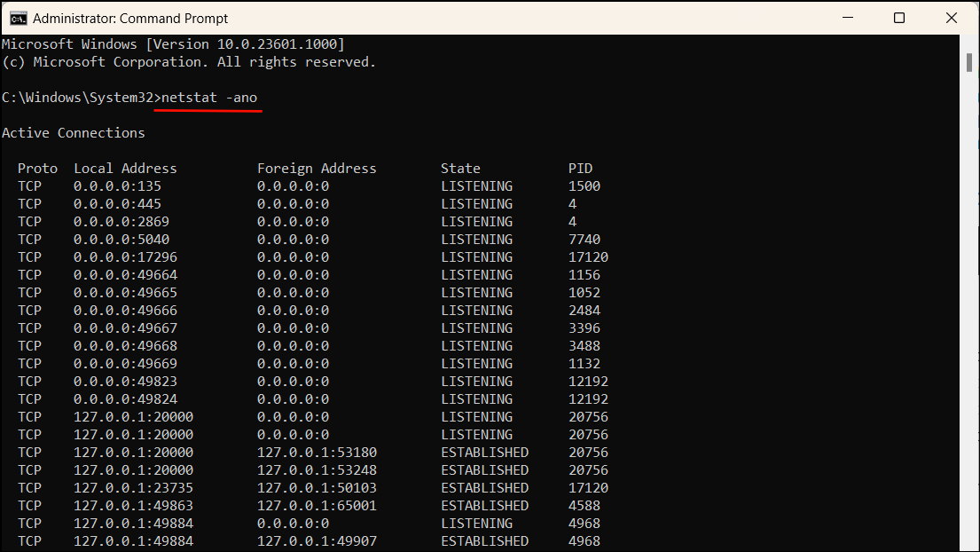Click the "Proto" column header
The image size is (980, 552).
(37, 169)
